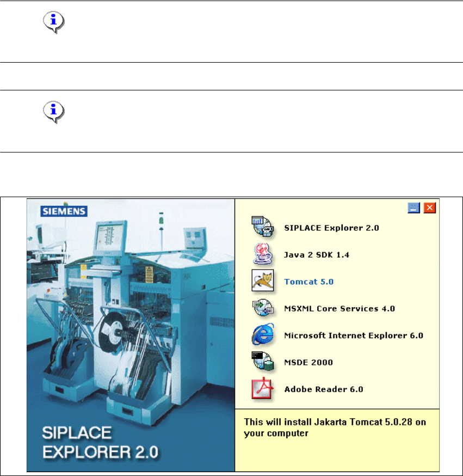The image size is (463, 476).
Task: Choose the Tomcat 5.0 link
Action: coord(308,282)
